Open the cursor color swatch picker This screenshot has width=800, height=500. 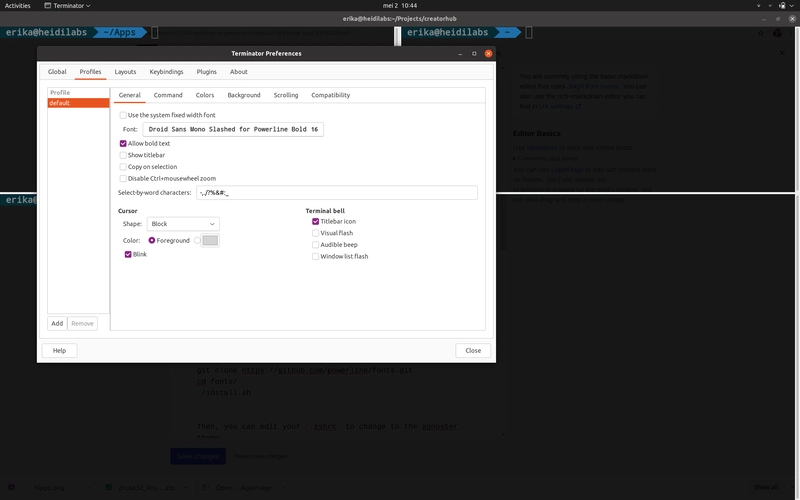[210, 240]
